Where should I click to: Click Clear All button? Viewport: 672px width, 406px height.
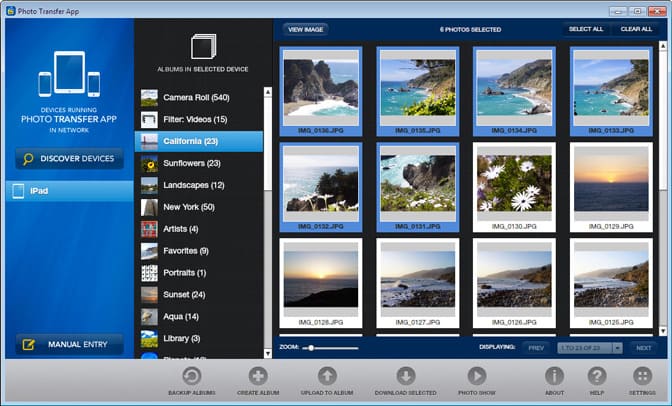(x=636, y=29)
